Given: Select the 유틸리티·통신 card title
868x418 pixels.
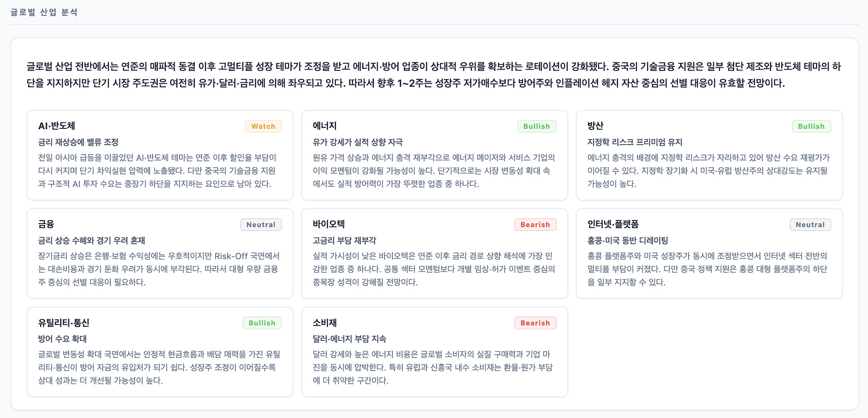Looking at the screenshot, I should [x=64, y=323].
